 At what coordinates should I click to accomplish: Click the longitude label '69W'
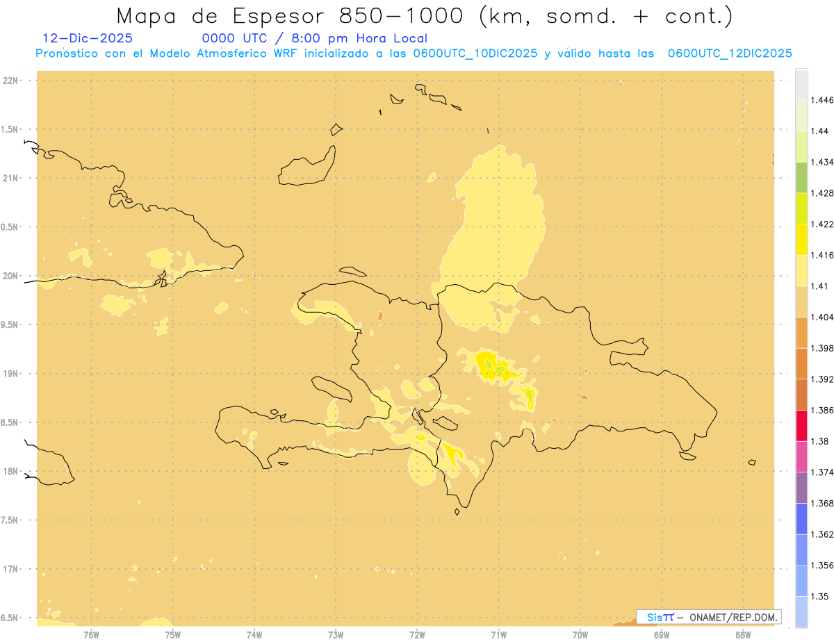[x=662, y=634]
